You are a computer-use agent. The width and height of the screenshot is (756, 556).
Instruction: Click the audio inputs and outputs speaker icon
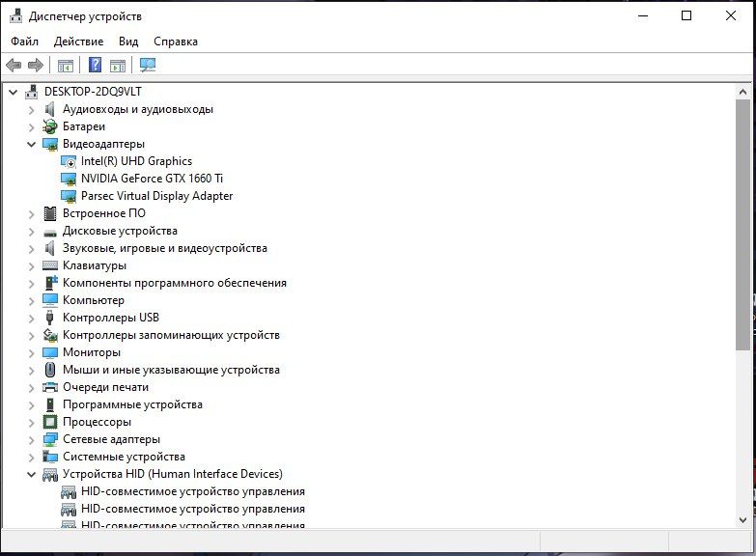coord(49,109)
